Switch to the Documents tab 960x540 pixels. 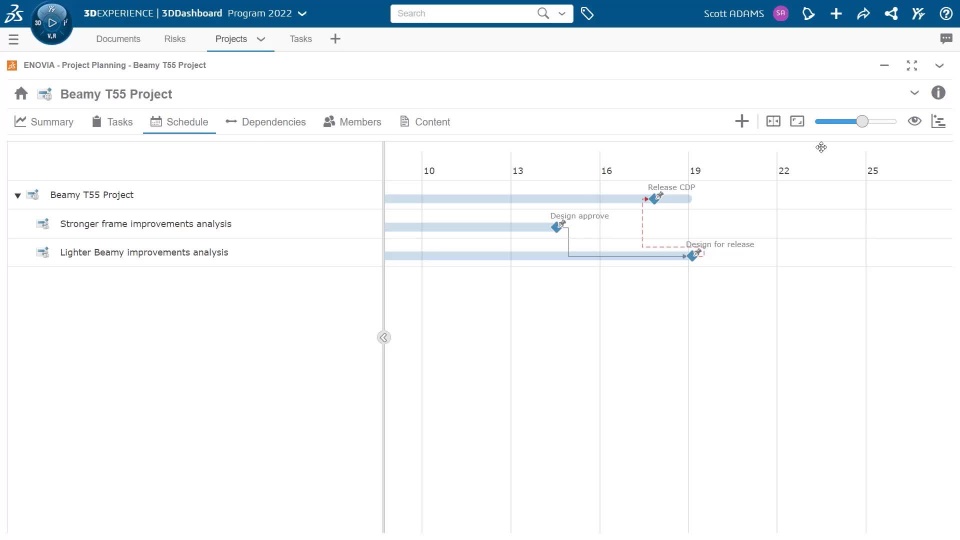pos(118,39)
